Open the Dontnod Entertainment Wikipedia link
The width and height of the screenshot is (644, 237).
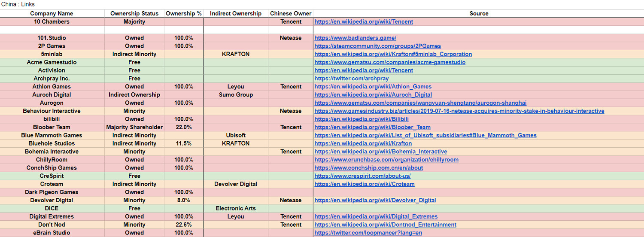(385, 225)
